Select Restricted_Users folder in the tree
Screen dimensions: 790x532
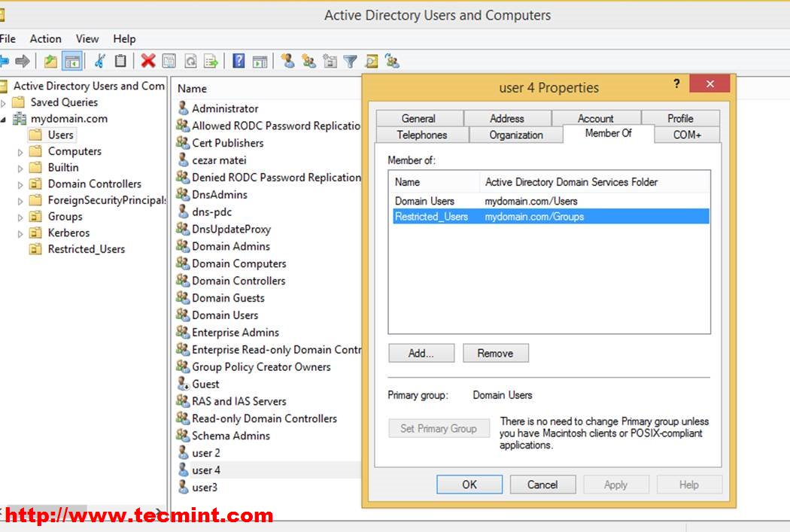tap(86, 249)
